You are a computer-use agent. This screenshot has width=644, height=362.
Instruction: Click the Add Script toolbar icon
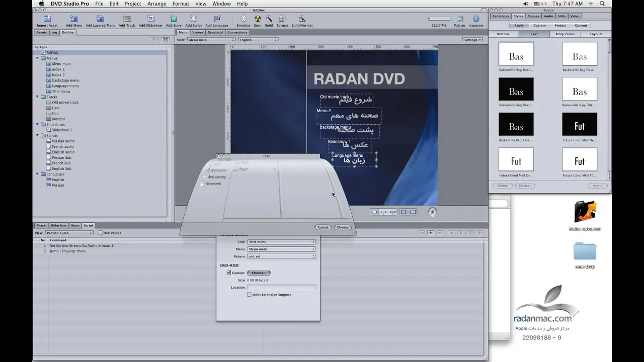pos(193,19)
